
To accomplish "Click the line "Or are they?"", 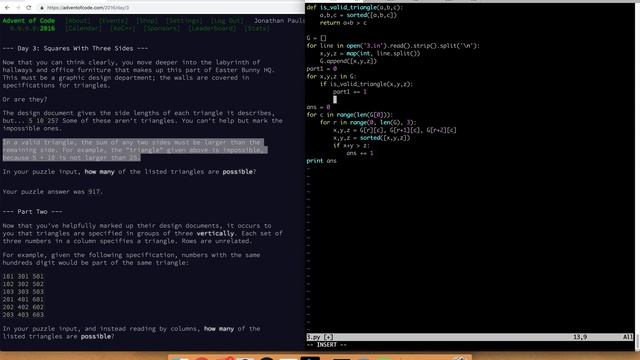I will pyautogui.click(x=25, y=99).
